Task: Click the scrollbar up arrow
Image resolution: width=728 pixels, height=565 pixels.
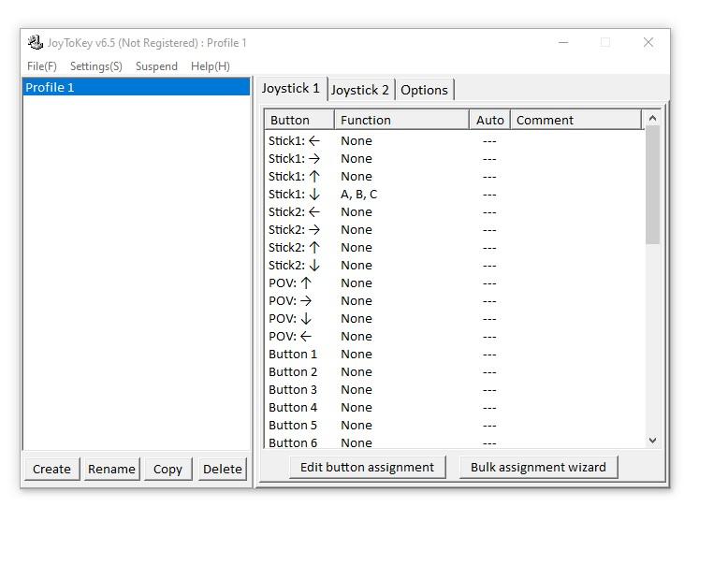Action: click(652, 119)
